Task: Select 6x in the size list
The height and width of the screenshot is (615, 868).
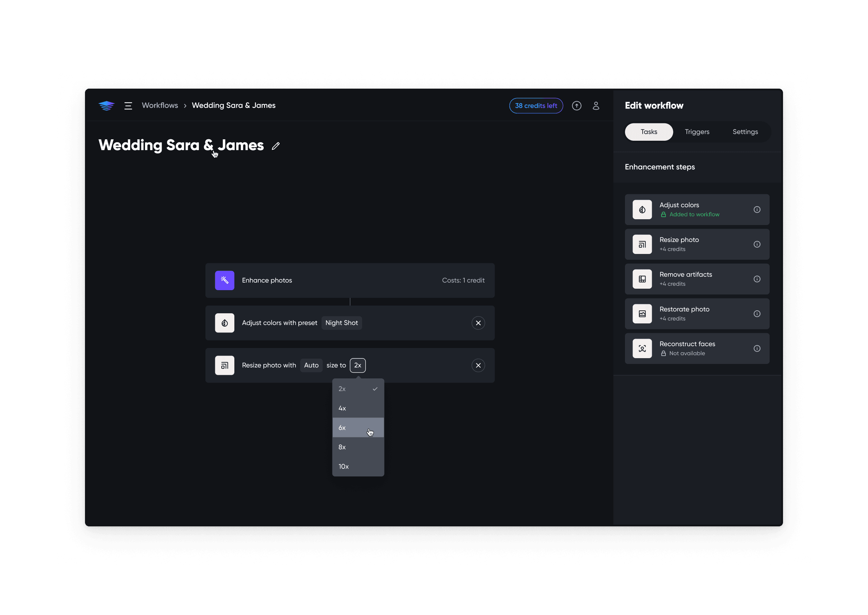Action: (x=357, y=428)
